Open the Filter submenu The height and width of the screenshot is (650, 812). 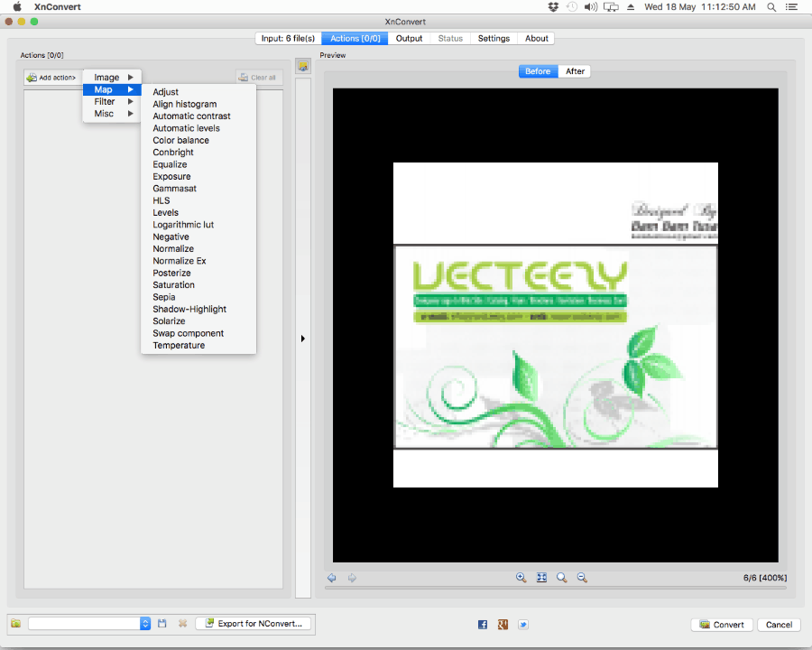112,102
